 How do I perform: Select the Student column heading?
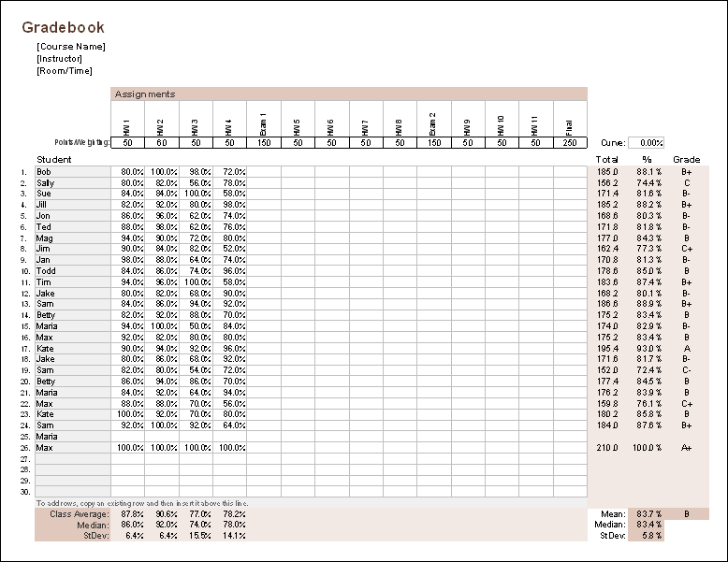pyautogui.click(x=53, y=160)
